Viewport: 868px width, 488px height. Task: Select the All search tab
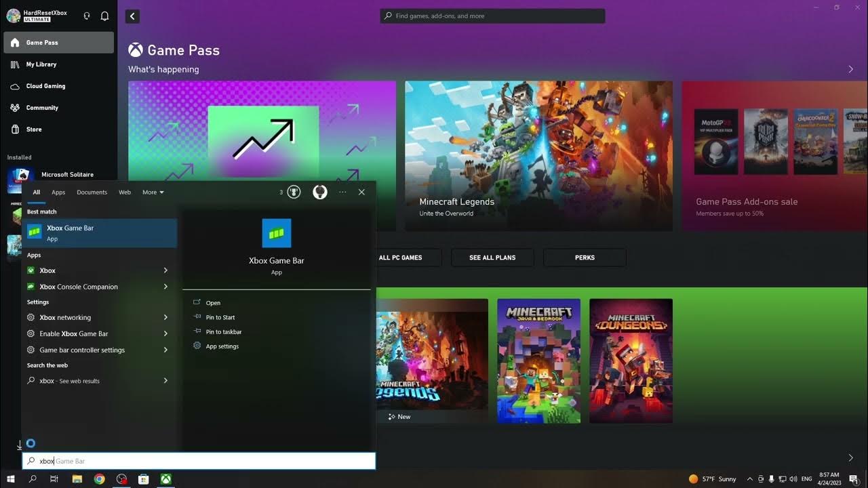pyautogui.click(x=37, y=192)
